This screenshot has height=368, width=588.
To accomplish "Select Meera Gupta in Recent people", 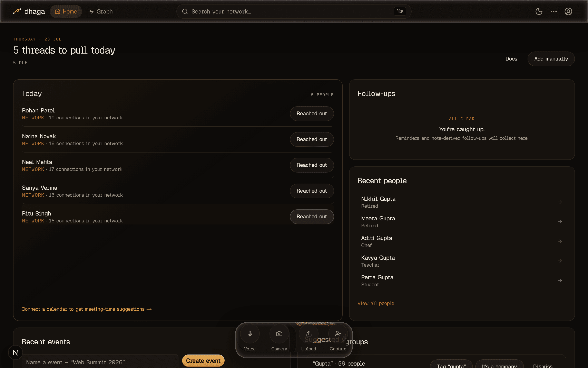I will 462,222.
